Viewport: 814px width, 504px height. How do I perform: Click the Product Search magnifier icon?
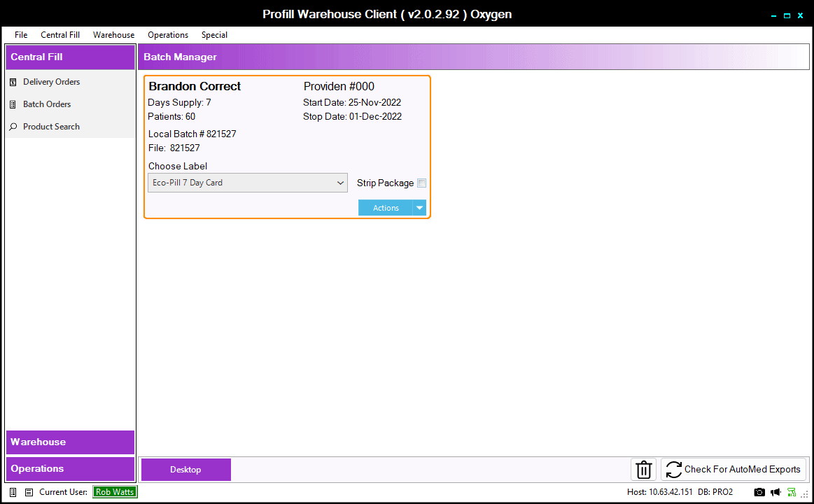click(x=13, y=127)
